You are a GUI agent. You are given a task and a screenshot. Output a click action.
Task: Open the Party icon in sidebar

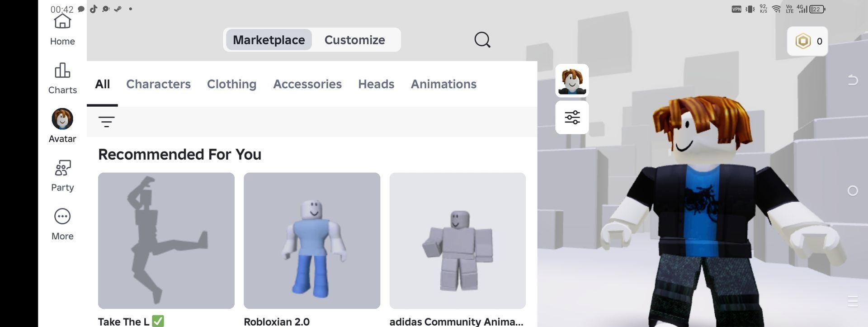(x=62, y=176)
